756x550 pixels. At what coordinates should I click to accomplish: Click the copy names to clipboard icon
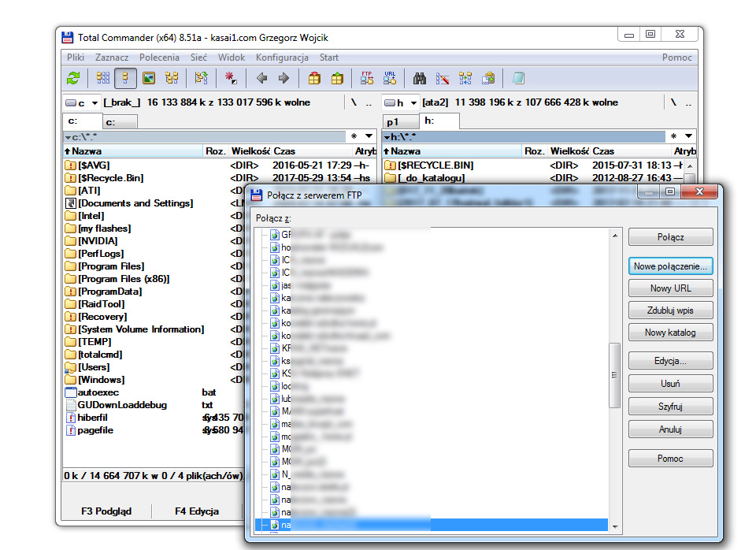488,78
